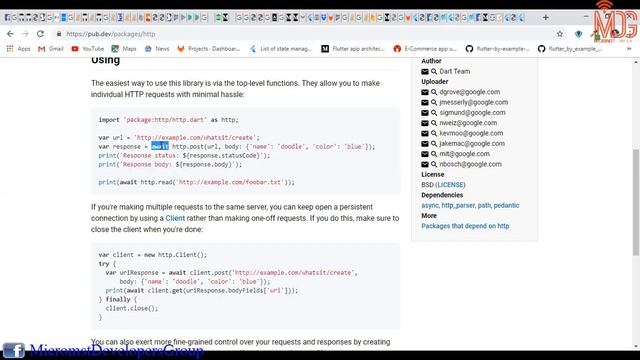Click the mail icon for jmesserly@google.com

click(425, 102)
